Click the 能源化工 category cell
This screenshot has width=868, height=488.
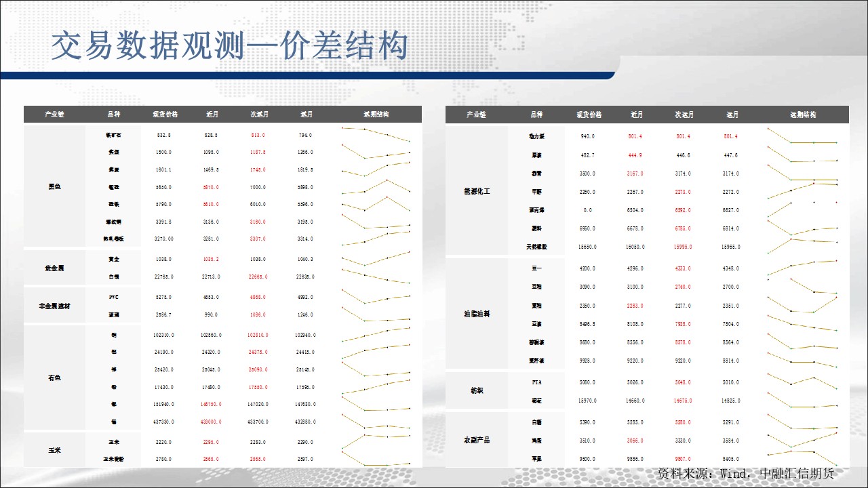(476, 192)
